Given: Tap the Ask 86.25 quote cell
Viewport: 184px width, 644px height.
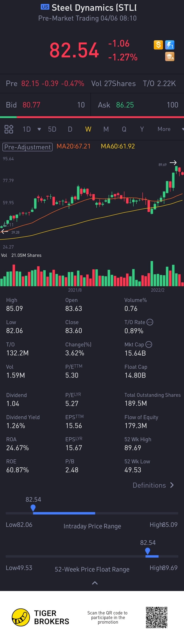Looking at the screenshot, I should [138, 105].
